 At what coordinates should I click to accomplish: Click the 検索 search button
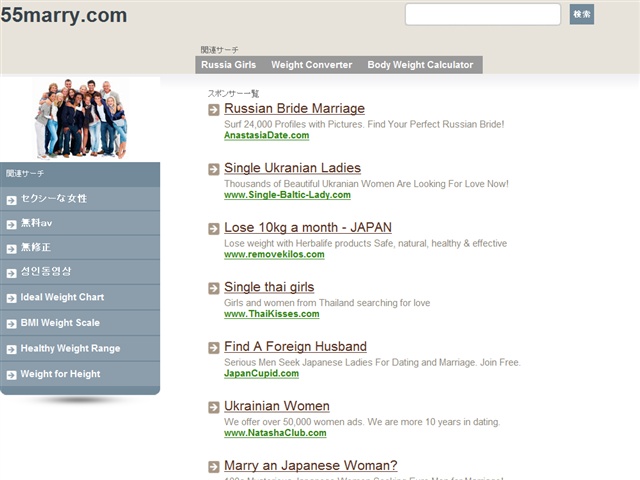tap(582, 14)
